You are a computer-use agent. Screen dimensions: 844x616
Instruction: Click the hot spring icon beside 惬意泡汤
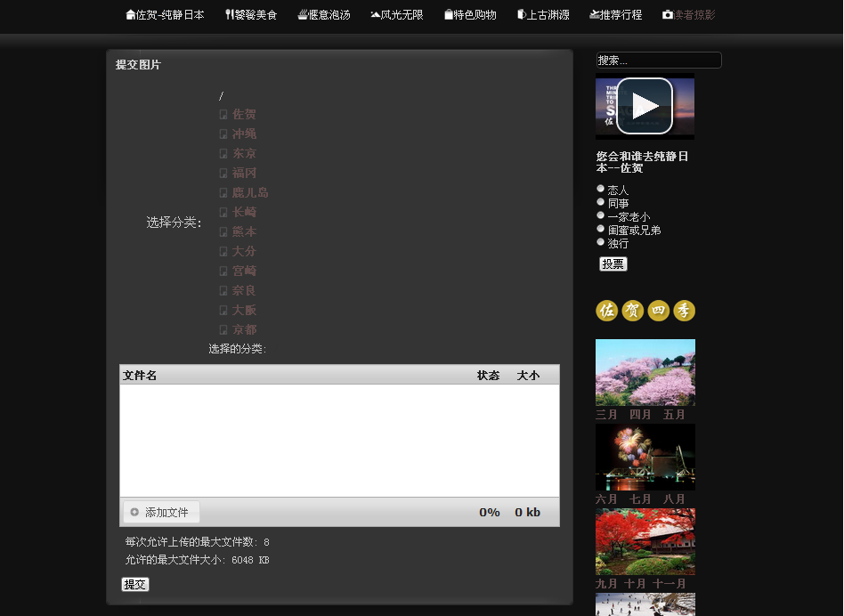[303, 15]
